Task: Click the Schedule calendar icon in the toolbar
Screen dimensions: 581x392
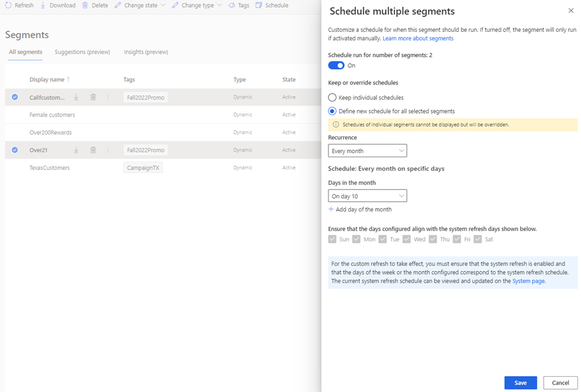Action: point(259,5)
